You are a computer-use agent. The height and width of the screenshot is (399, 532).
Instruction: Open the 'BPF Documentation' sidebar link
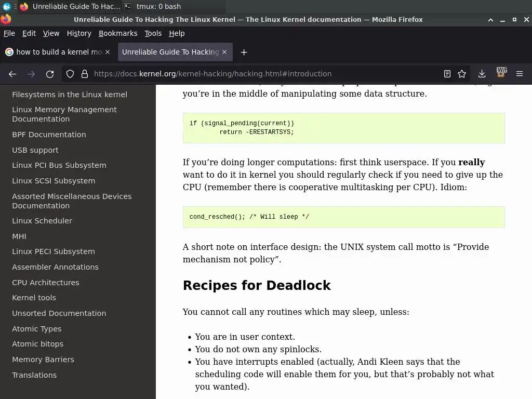click(49, 135)
